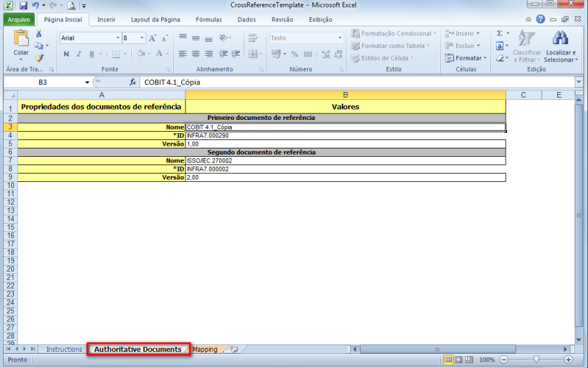Switch to the Fórmulas ribbon tab

[x=209, y=20]
